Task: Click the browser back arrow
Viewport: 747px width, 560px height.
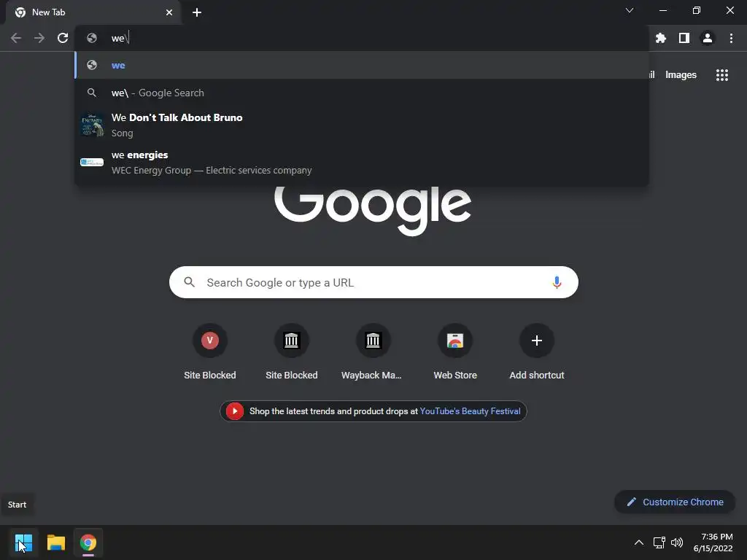Action: [x=16, y=38]
